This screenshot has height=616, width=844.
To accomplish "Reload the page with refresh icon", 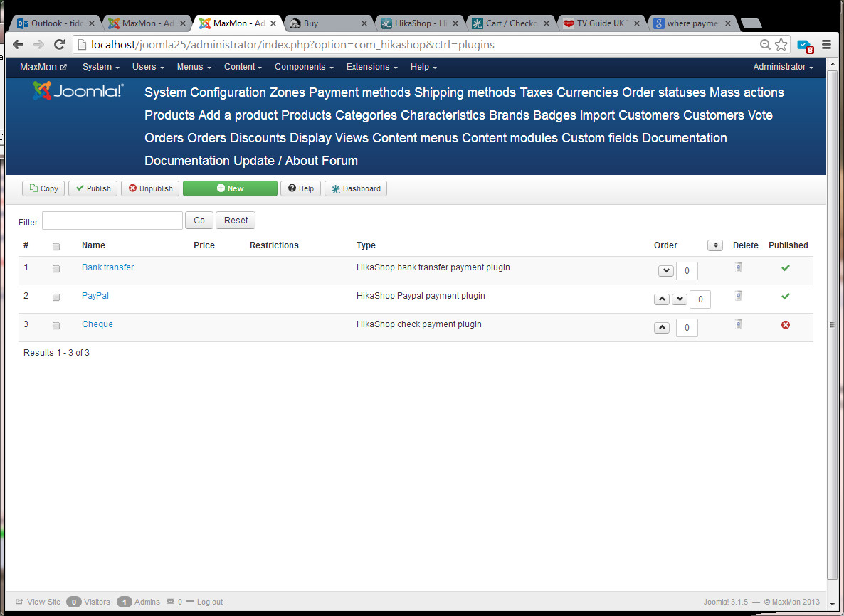I will click(x=59, y=45).
